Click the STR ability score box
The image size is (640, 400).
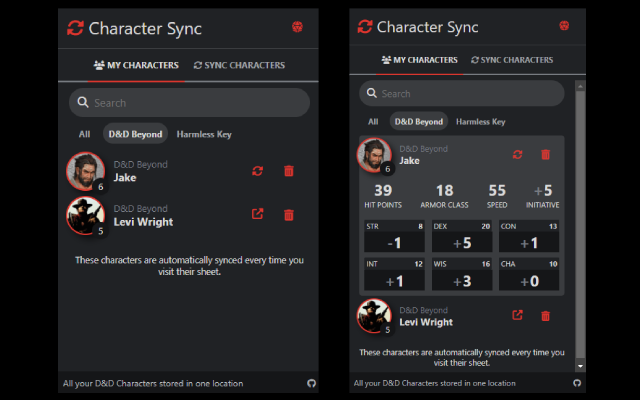click(394, 236)
